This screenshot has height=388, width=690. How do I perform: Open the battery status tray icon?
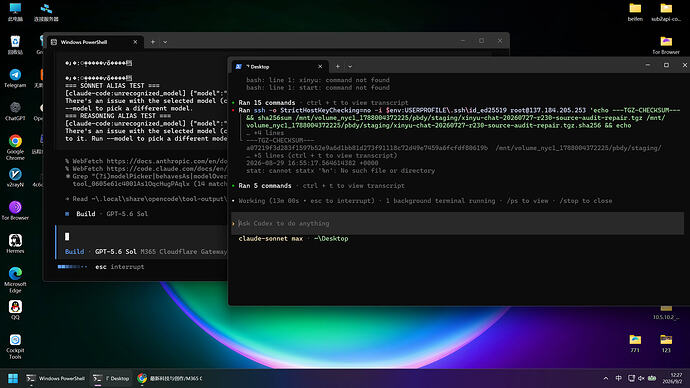click(652, 378)
